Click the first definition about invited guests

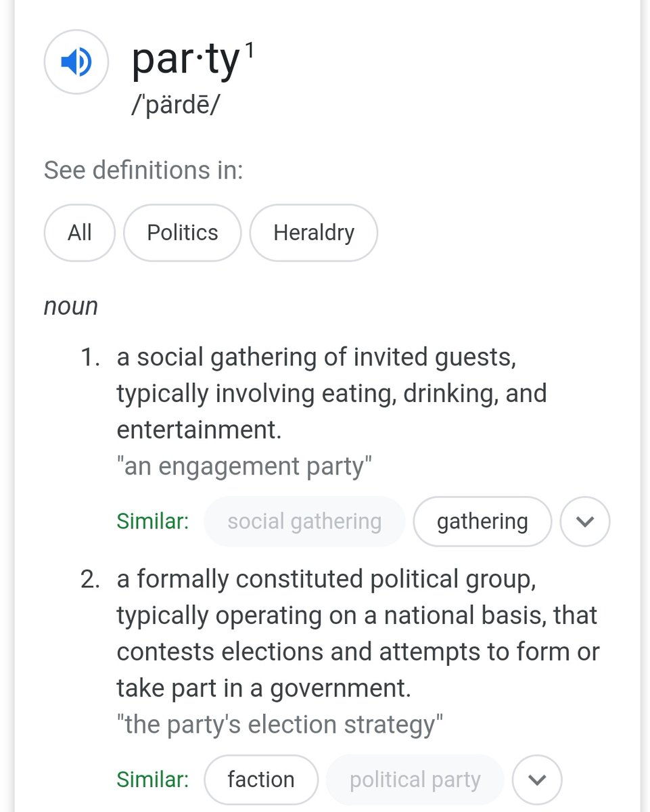331,393
